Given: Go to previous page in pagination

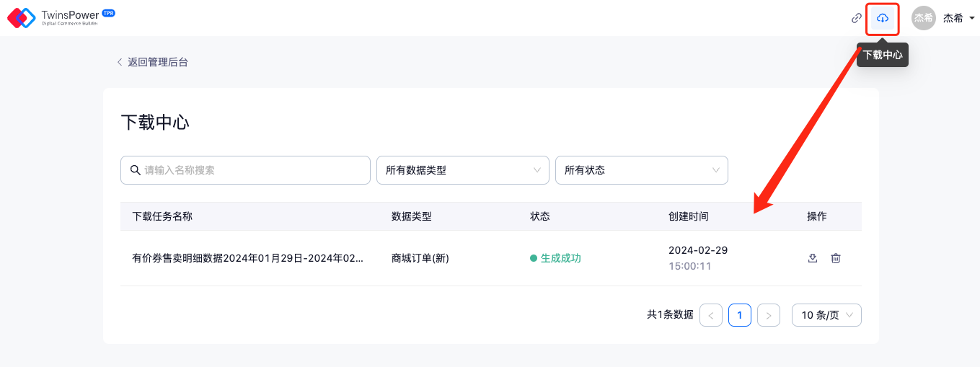Looking at the screenshot, I should [x=711, y=315].
